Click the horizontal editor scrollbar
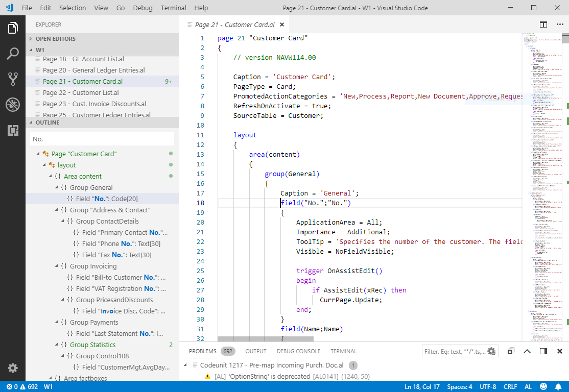Image resolution: width=569 pixels, height=392 pixels. click(265, 339)
